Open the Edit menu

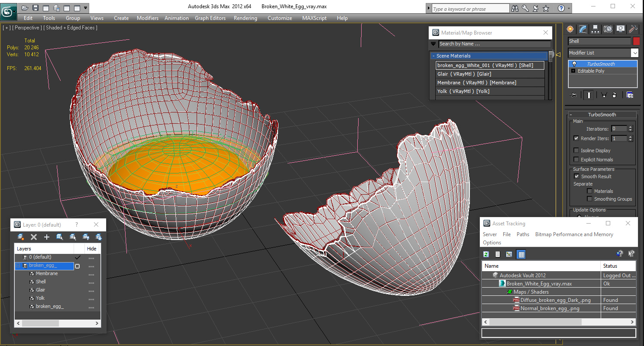[x=28, y=18]
